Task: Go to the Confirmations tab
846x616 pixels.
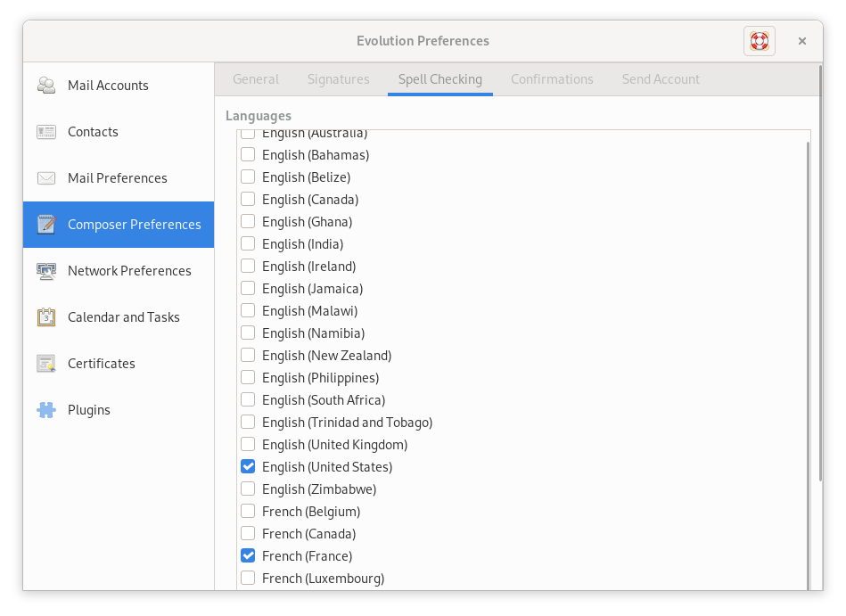Action: coord(552,79)
